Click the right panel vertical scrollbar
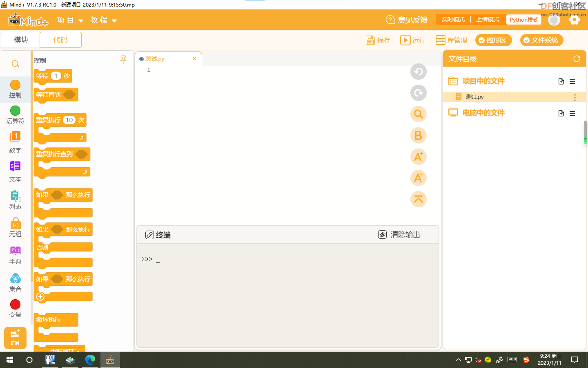Viewport: 588px width, 368px height. (585, 133)
